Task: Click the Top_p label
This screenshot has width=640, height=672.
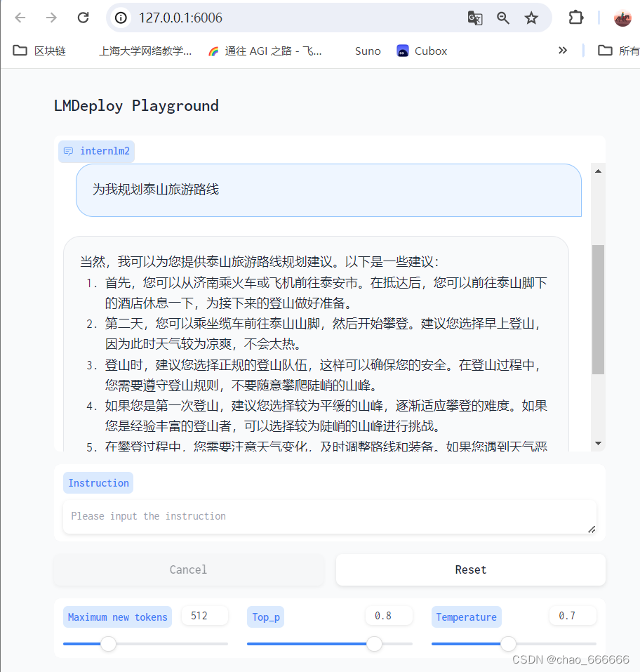Action: 265,617
